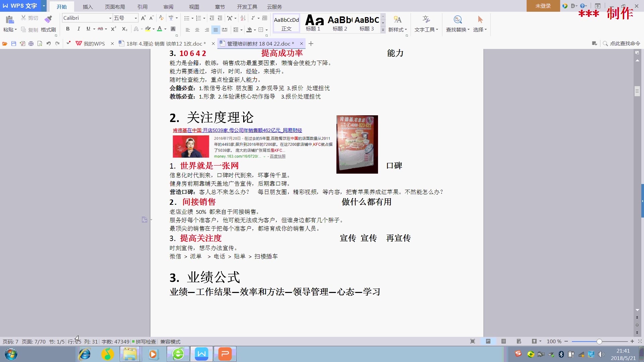Click the Text Tools (文字工具) icon
This screenshot has height=362, width=644.
(x=426, y=20)
